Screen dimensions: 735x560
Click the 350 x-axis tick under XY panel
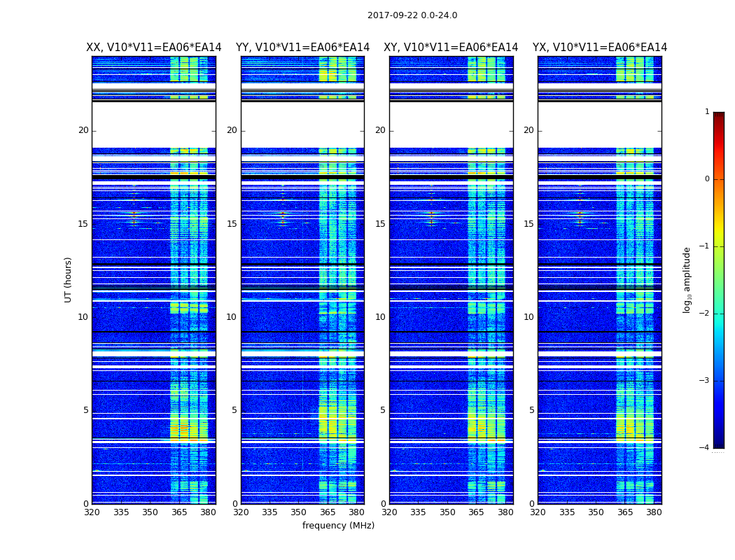(x=447, y=512)
